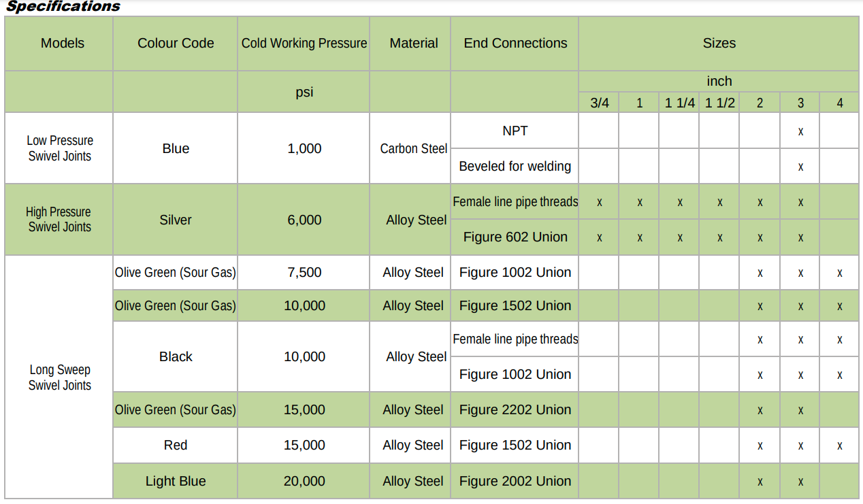863x504 pixels.
Task: Click the 4 inch size header
Action: (840, 103)
